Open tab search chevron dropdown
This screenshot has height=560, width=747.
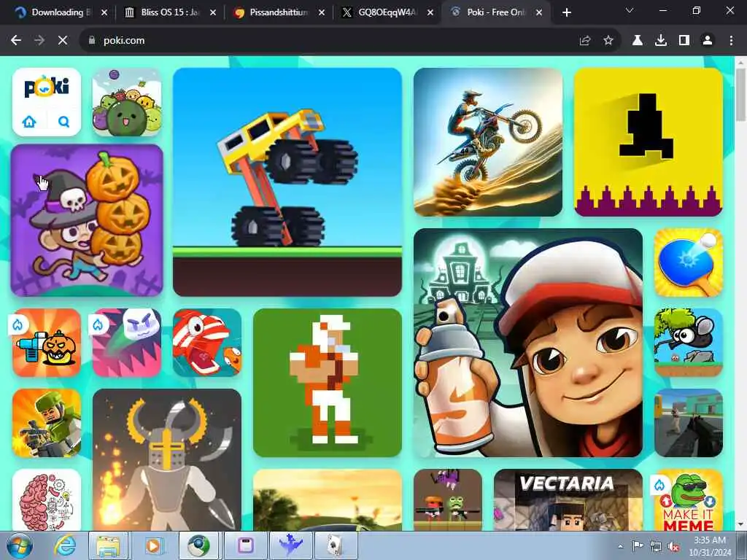(630, 10)
